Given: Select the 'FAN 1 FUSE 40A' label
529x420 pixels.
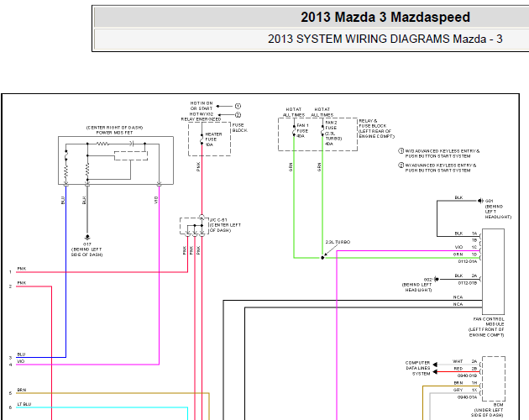Looking at the screenshot, I should tap(302, 131).
